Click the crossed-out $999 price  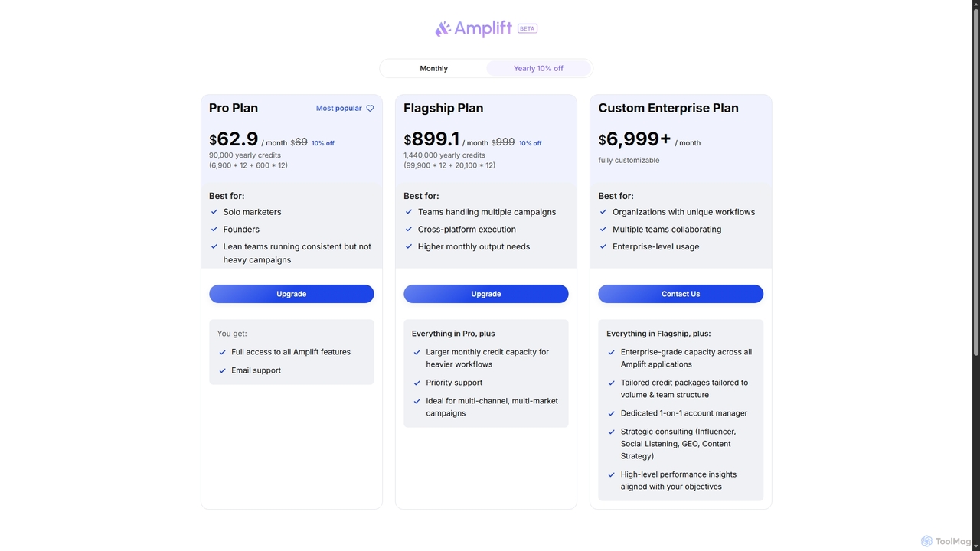click(x=504, y=142)
